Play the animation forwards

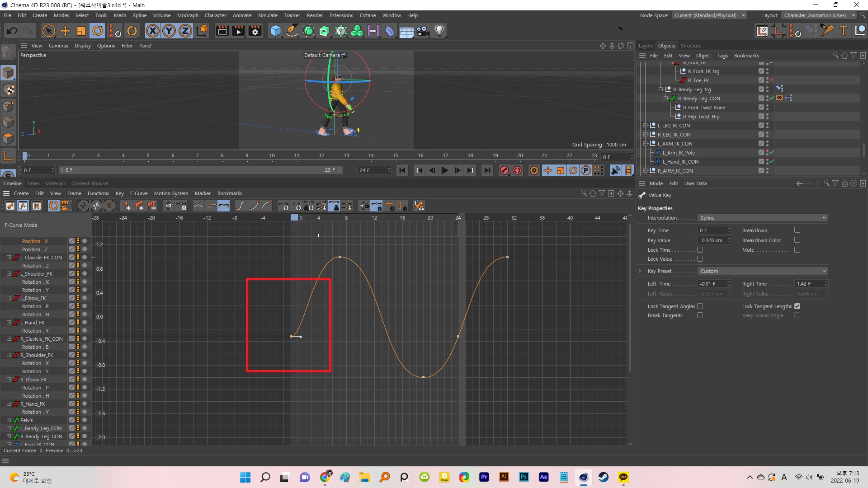coord(445,170)
